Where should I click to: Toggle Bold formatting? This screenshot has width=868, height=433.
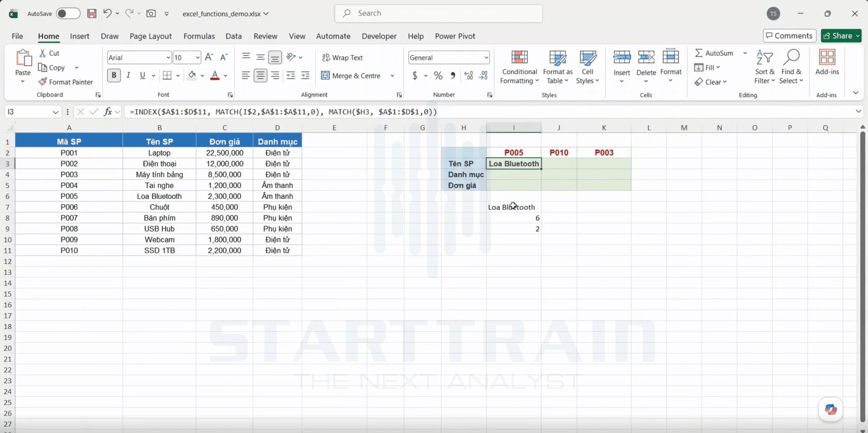tap(114, 75)
